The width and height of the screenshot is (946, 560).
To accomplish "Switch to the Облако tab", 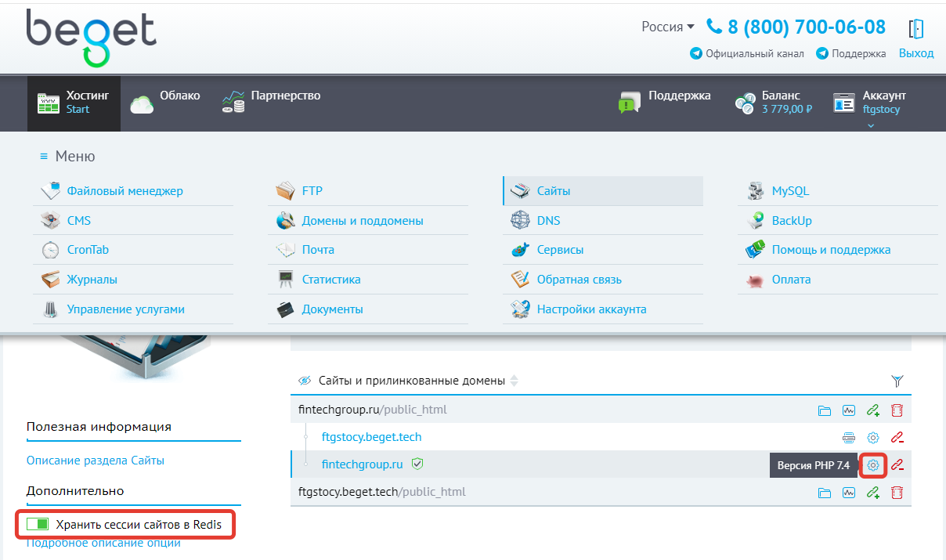I will (x=165, y=103).
